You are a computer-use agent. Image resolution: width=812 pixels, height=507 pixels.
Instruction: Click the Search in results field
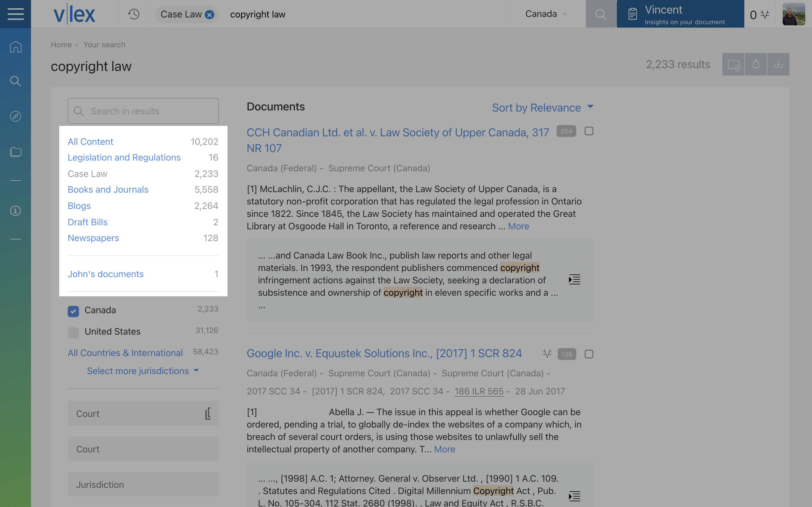pyautogui.click(x=143, y=111)
